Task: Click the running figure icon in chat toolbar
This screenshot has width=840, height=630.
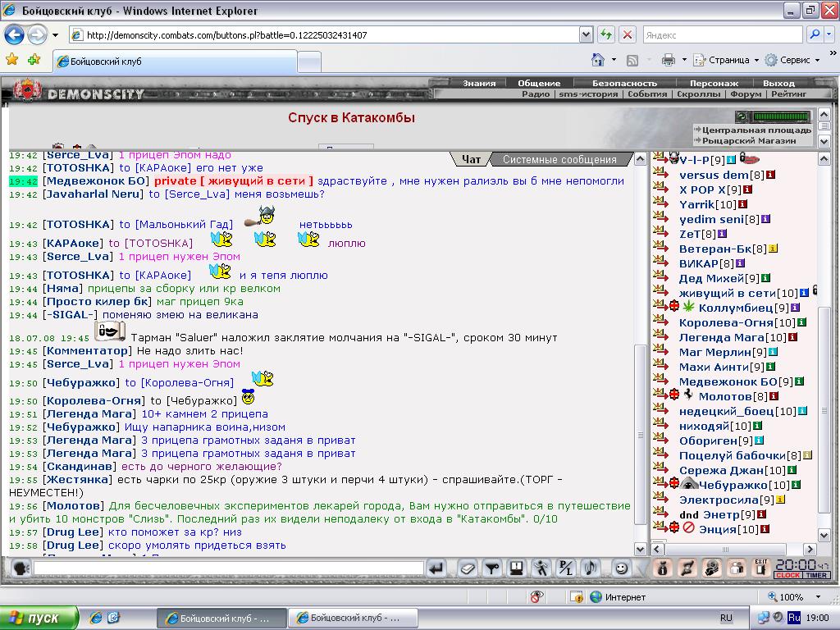Action: click(x=541, y=568)
